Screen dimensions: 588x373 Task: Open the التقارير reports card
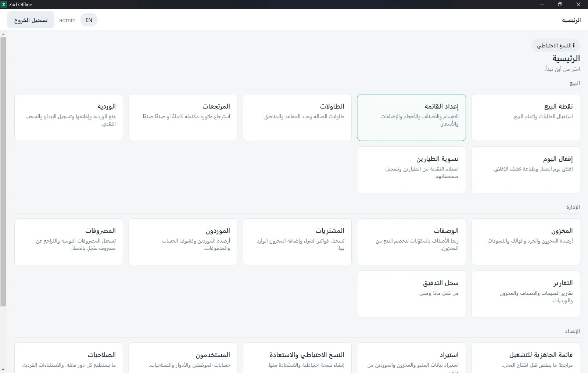pos(526,294)
